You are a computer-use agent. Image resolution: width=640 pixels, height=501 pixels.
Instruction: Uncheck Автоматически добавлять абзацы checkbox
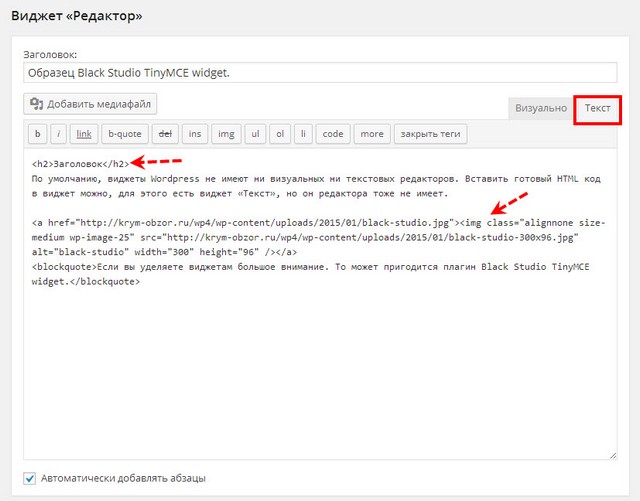(29, 478)
